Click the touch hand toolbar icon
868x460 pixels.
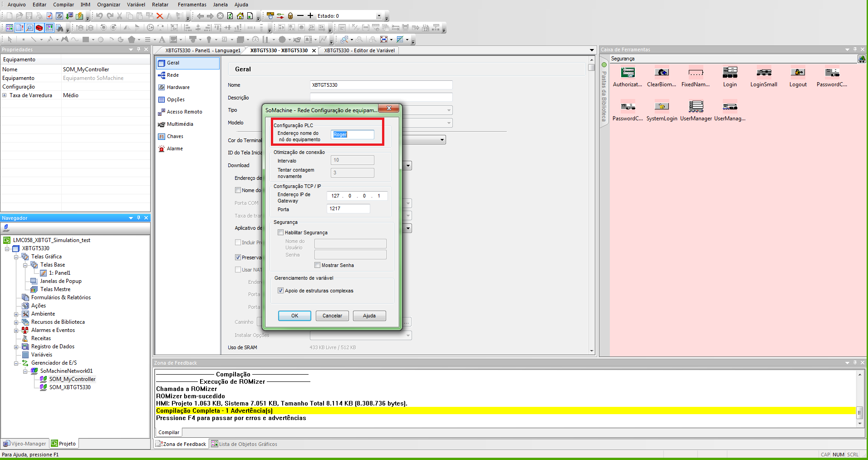pos(270,16)
